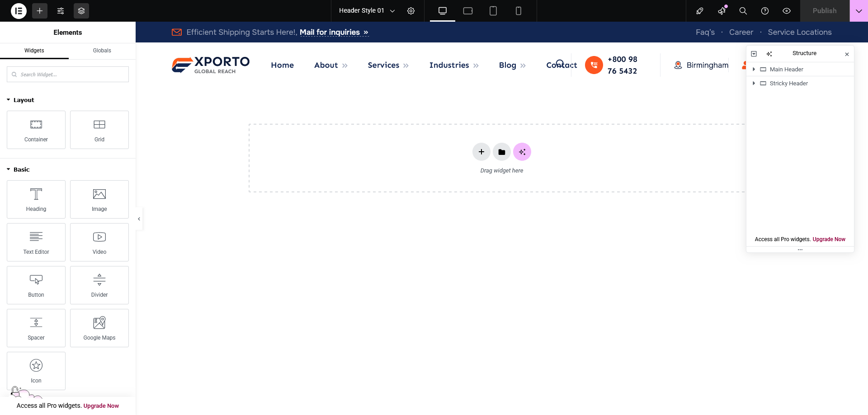Viewport: 868px width, 415px height.
Task: Toggle the Structure layers icon
Action: pos(81,11)
